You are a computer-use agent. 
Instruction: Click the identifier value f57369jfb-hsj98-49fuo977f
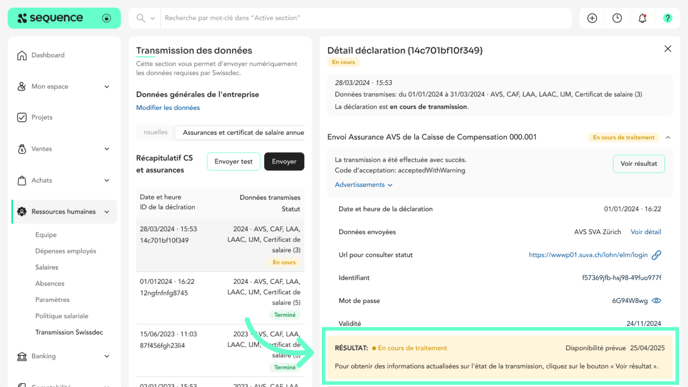[621, 278]
